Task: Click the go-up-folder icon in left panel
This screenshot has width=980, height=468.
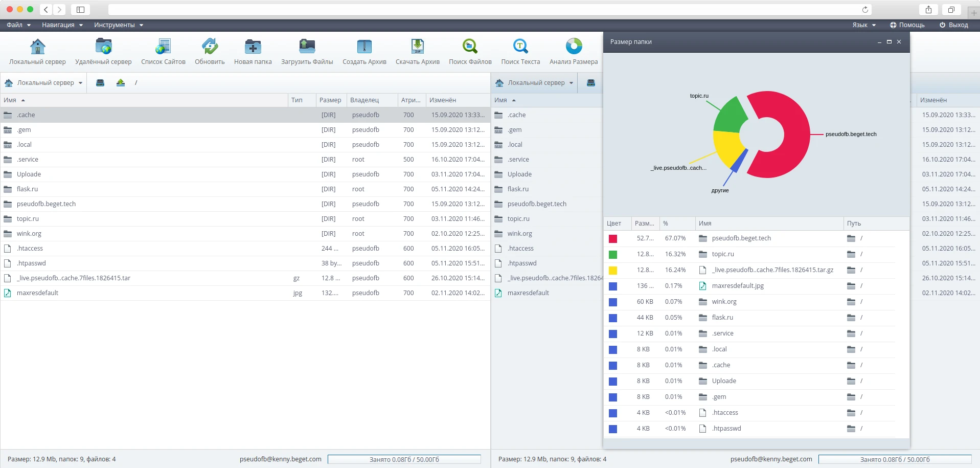Action: [x=121, y=83]
